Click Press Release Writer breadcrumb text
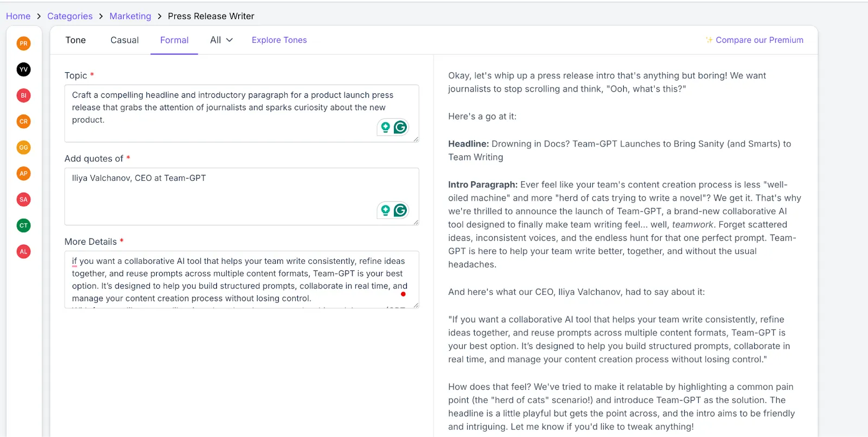Screen dimensions: 868x437 coord(211,16)
